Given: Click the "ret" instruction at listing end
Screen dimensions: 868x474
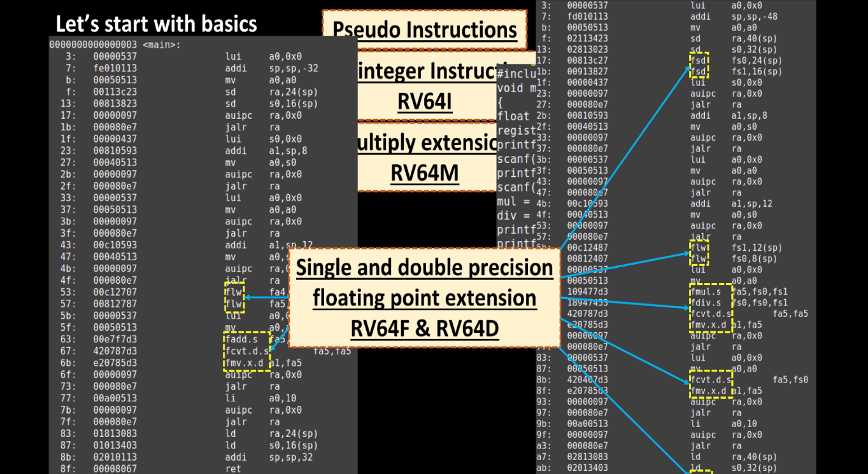Looking at the screenshot, I should [233, 469].
